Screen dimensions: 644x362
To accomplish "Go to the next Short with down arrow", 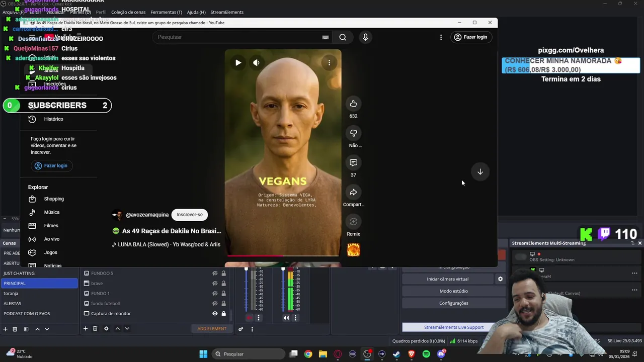I will [480, 172].
